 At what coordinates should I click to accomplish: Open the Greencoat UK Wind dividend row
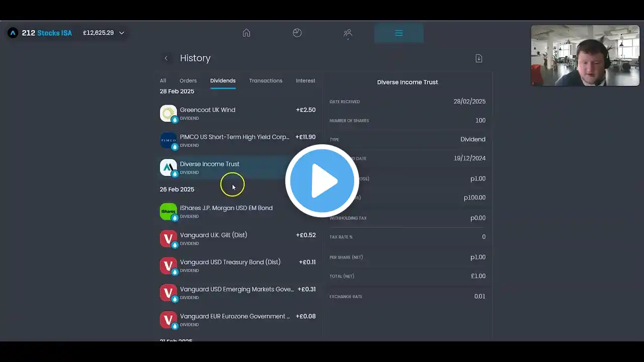point(238,114)
